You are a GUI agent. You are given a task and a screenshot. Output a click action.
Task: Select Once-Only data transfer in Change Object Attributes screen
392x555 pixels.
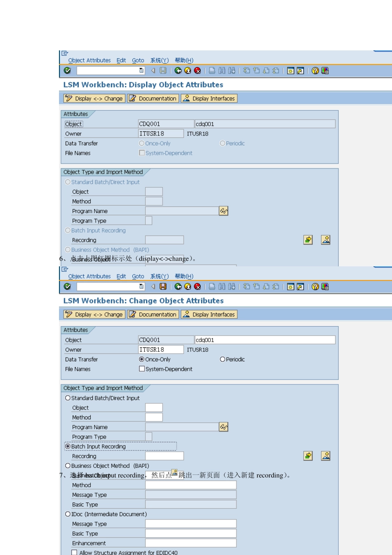click(142, 359)
